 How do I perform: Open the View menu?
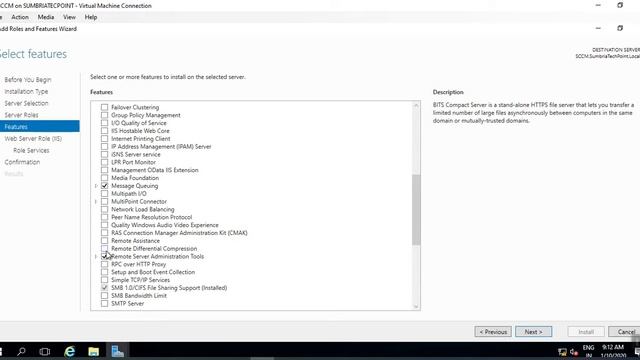69,17
